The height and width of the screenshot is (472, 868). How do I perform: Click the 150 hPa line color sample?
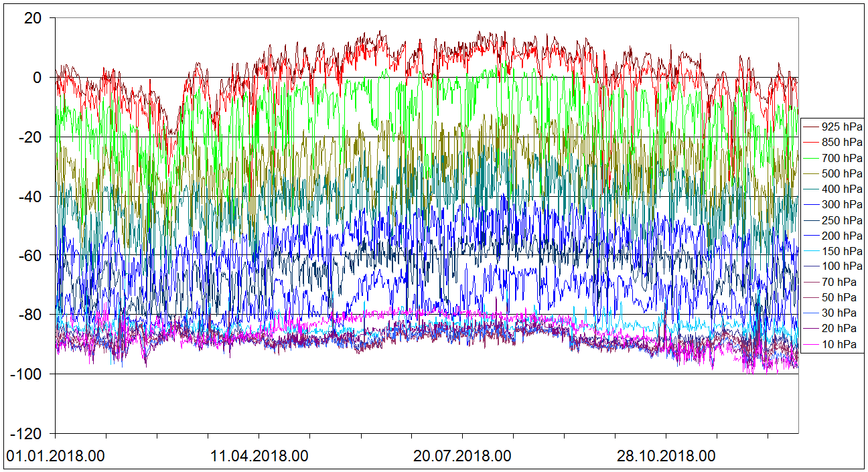(x=810, y=251)
